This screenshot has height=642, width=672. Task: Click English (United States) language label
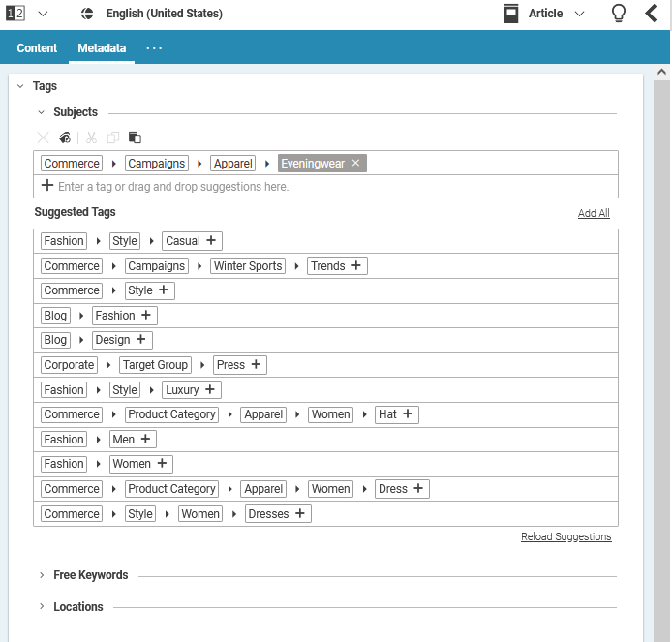pyautogui.click(x=165, y=14)
